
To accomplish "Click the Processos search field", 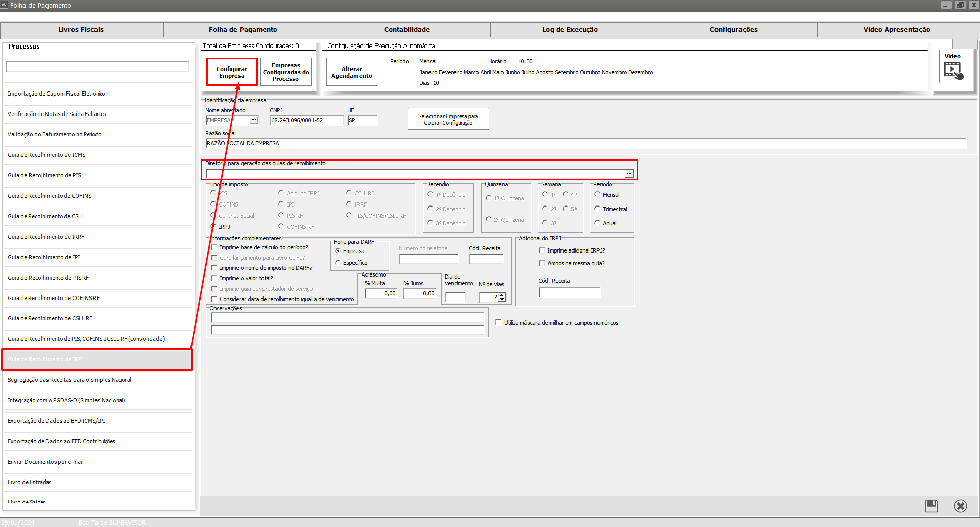I will [x=98, y=66].
